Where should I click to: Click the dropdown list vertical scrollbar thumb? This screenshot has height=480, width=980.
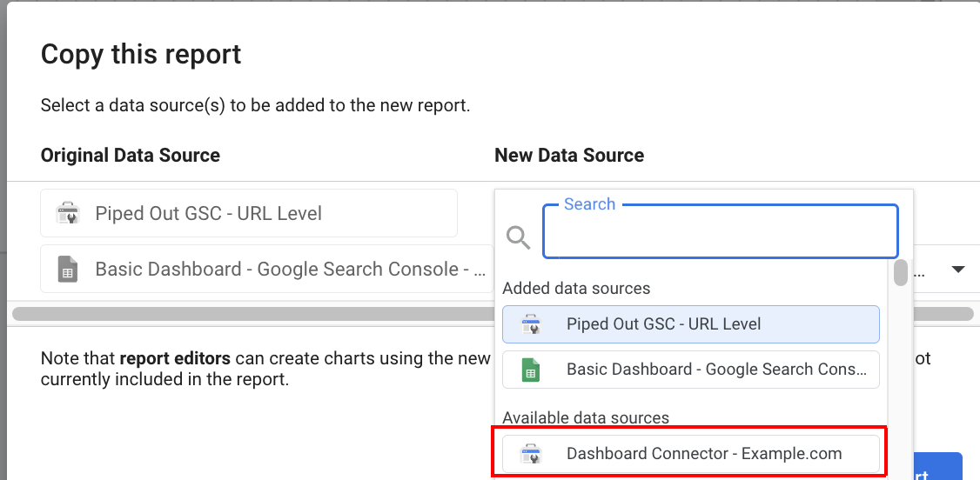point(901,273)
